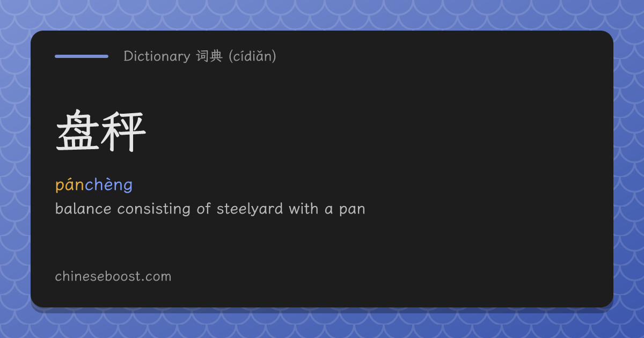Viewport: 644px width, 338px height.
Task: Click the word of in the definition
Action: [203, 209]
